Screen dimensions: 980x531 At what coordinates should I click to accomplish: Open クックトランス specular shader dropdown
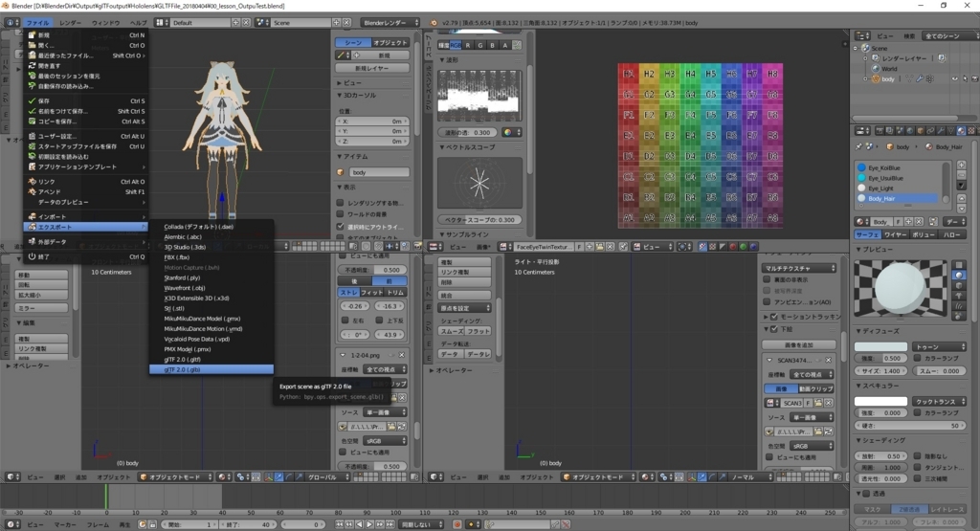939,401
